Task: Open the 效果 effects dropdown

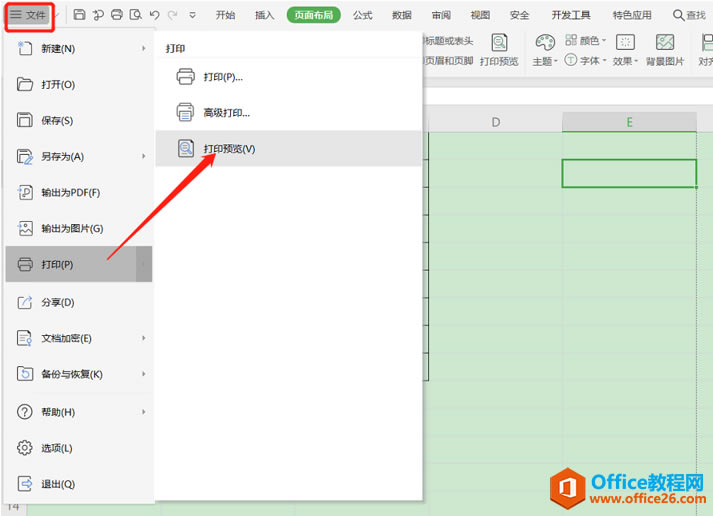Action: point(625,50)
